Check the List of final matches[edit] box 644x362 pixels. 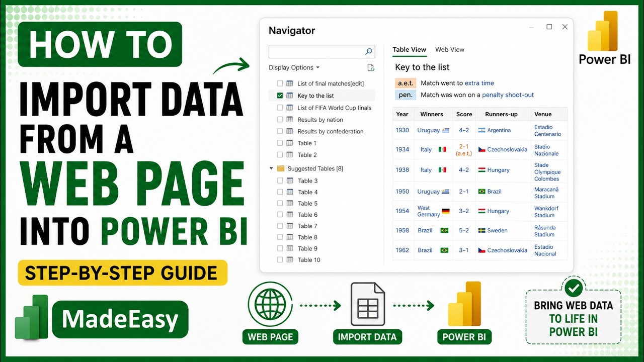click(280, 83)
